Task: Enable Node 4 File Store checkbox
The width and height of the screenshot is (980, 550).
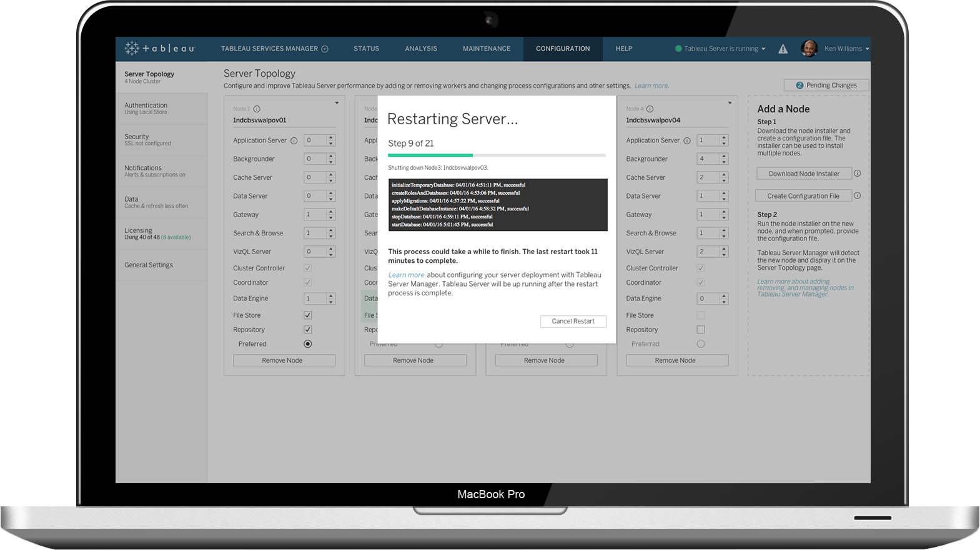Action: [x=701, y=315]
